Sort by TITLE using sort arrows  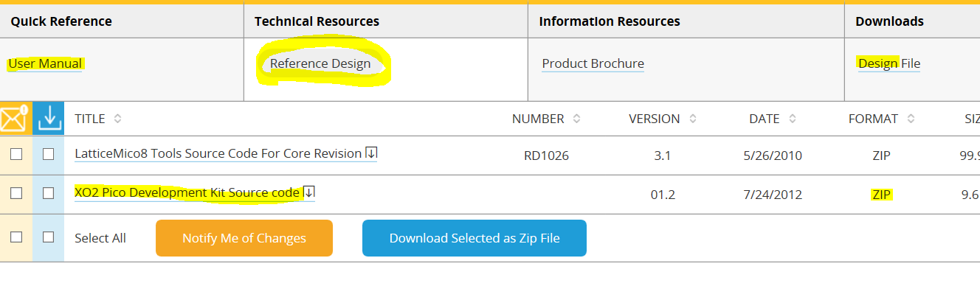117,119
